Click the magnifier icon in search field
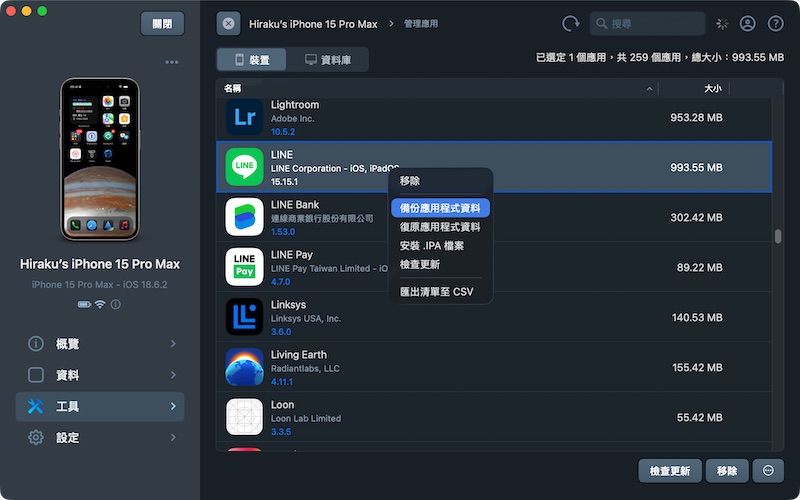800x500 pixels. point(602,23)
